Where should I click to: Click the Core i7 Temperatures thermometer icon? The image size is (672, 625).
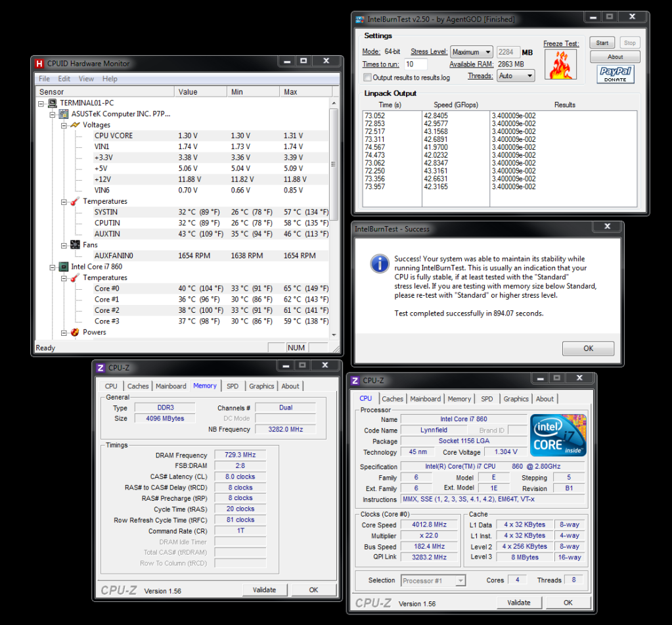75,278
